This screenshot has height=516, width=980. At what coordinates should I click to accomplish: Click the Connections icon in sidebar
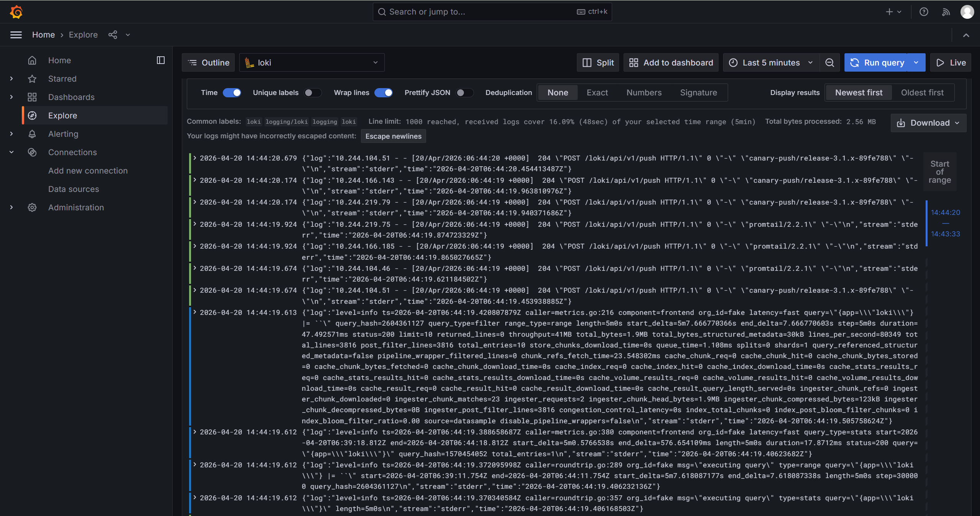[32, 152]
